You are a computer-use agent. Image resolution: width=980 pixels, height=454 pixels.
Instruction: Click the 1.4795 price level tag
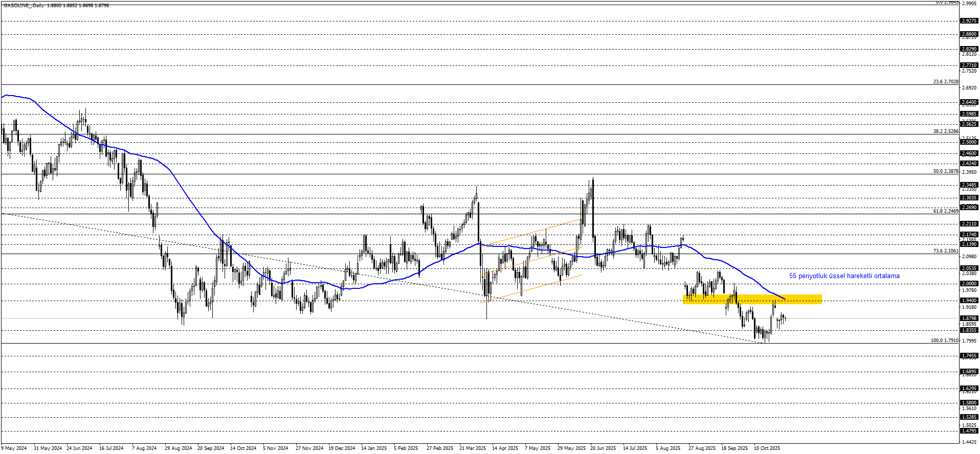click(x=969, y=431)
